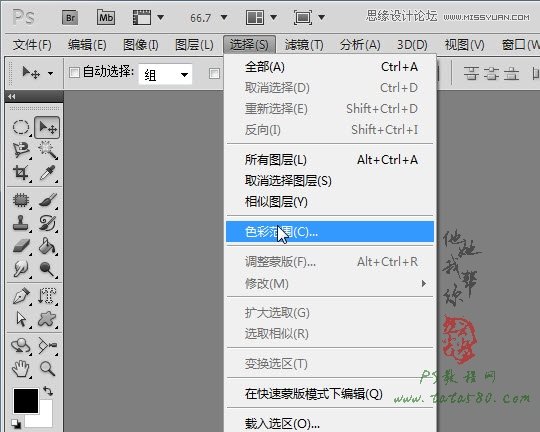This screenshot has height=432, width=540.
Task: Select the 3D Rotate tool
Action: pyautogui.click(x=21, y=346)
